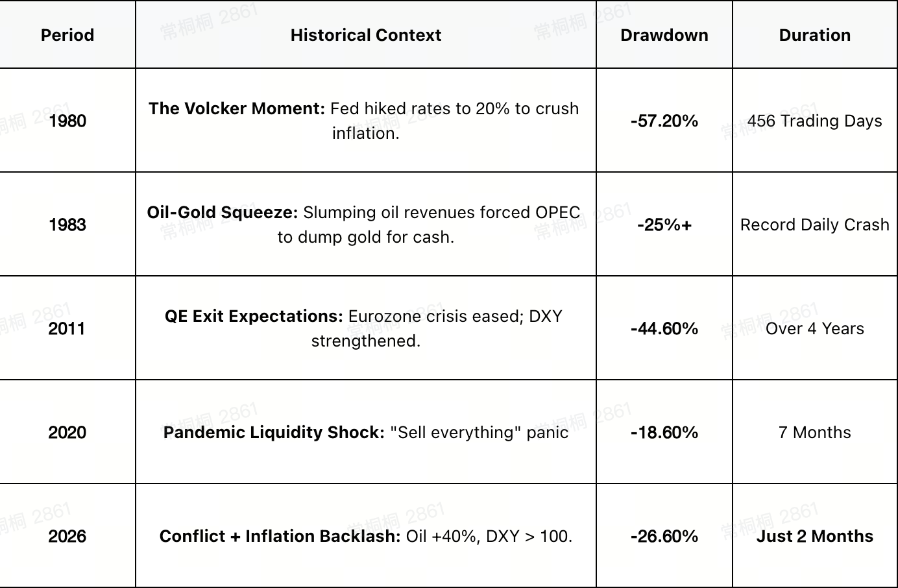
Task: Click the Period column header
Action: pos(67,35)
